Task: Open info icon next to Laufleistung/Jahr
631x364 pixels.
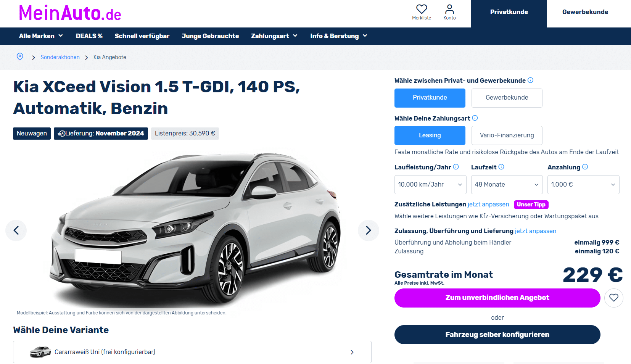Action: click(456, 167)
